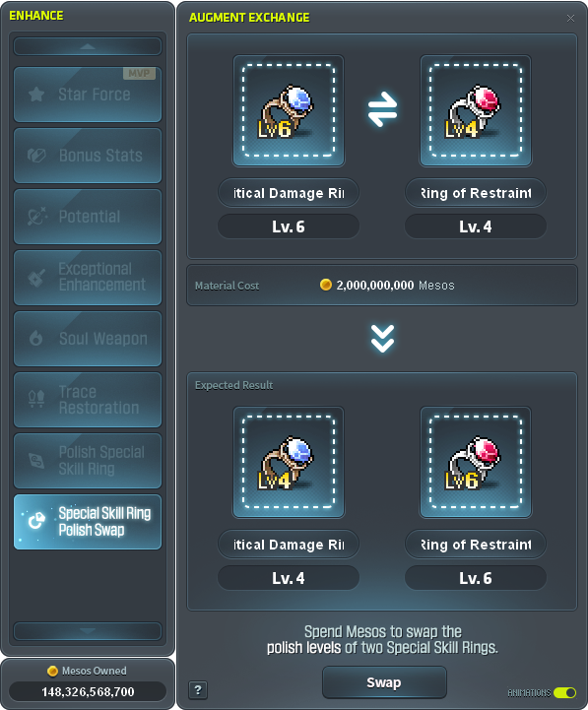The image size is (588, 710).
Task: Select expected result Lv6 Ring of Restraint
Action: tap(475, 462)
